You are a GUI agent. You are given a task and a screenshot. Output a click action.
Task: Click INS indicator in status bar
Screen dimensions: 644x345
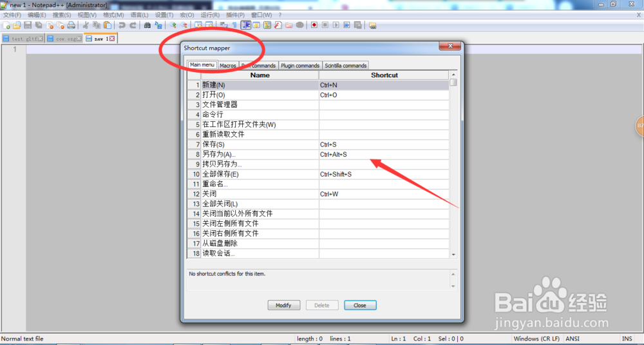pos(627,339)
